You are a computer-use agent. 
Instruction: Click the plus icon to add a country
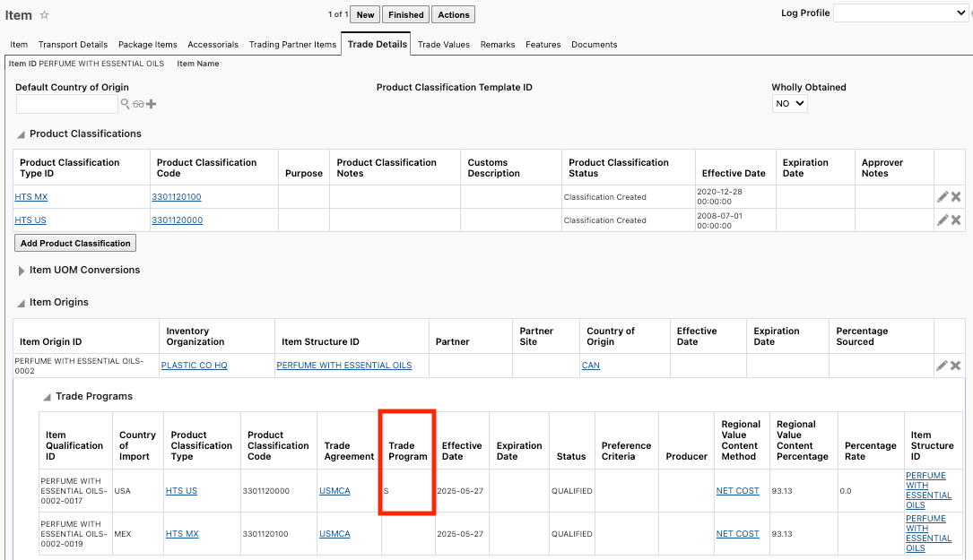pyautogui.click(x=151, y=103)
